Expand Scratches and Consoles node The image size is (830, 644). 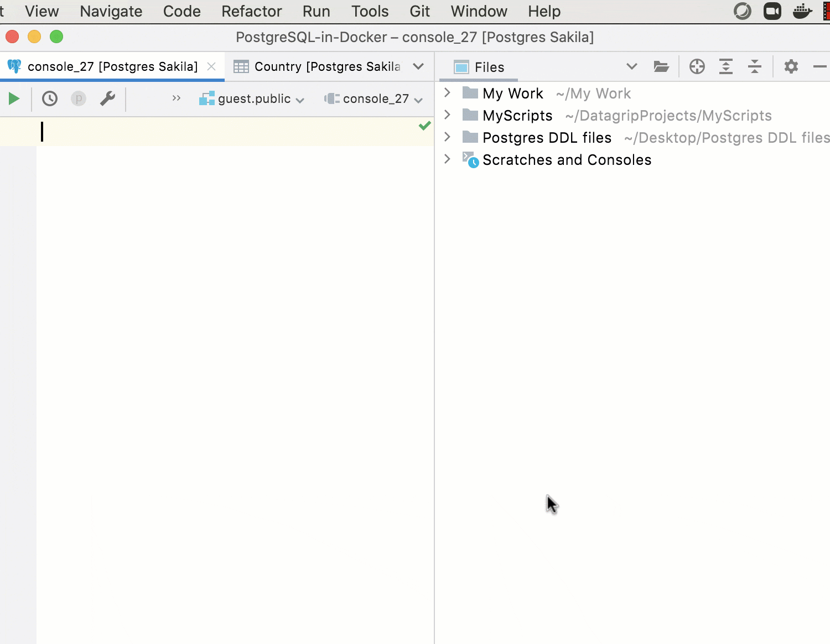pyautogui.click(x=448, y=159)
